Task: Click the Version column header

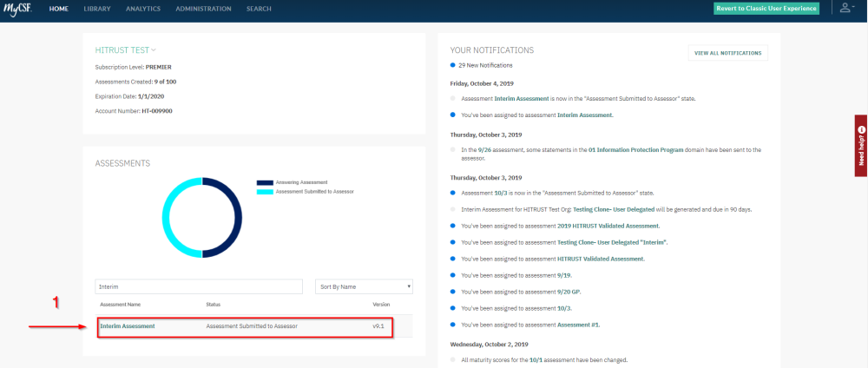Action: (381, 305)
